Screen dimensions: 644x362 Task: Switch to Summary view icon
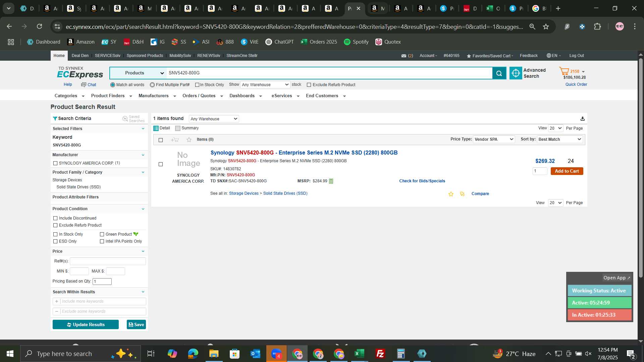click(x=178, y=128)
